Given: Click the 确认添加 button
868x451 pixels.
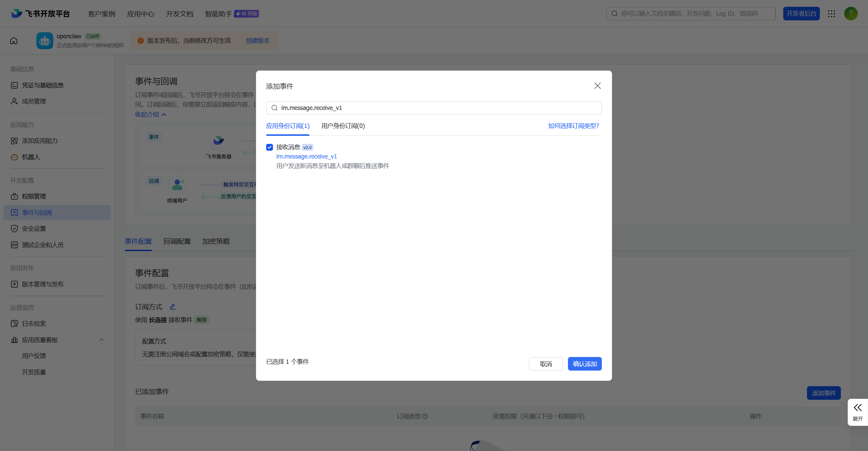Looking at the screenshot, I should tap(585, 364).
